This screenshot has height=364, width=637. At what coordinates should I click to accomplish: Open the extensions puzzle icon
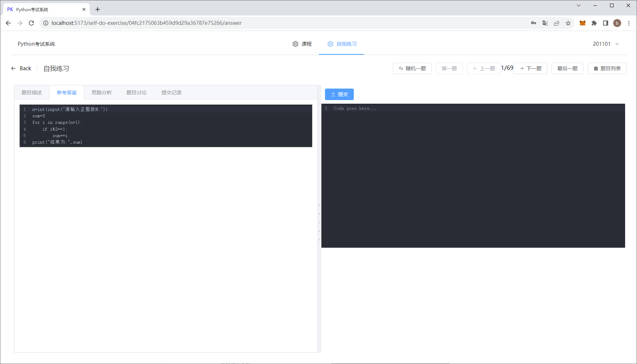(x=594, y=23)
